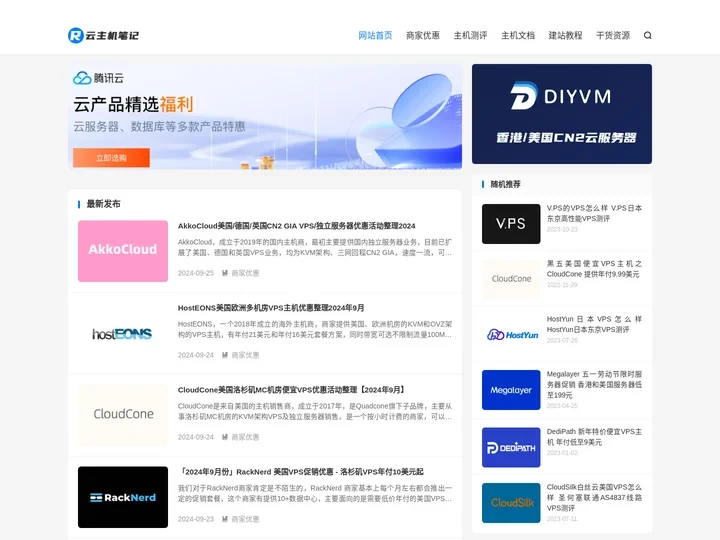Click the 最新发布 section heading
720x540 pixels.
pos(103,204)
